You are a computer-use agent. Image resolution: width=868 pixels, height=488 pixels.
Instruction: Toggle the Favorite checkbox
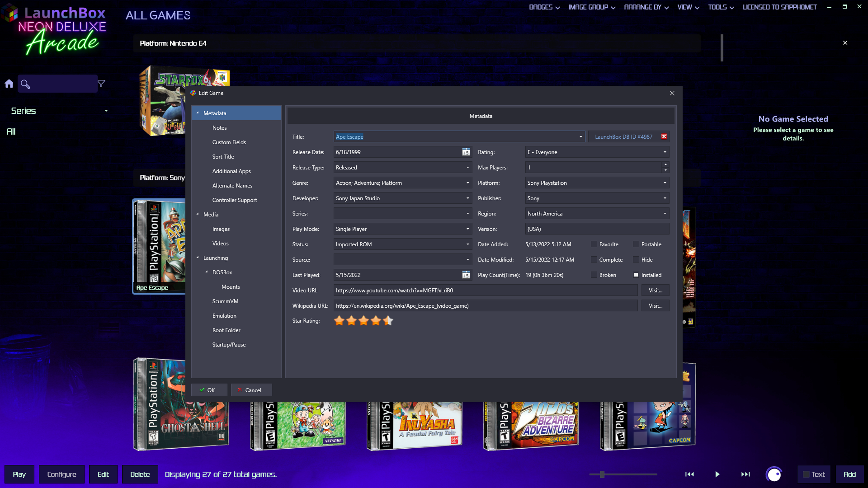(x=594, y=244)
